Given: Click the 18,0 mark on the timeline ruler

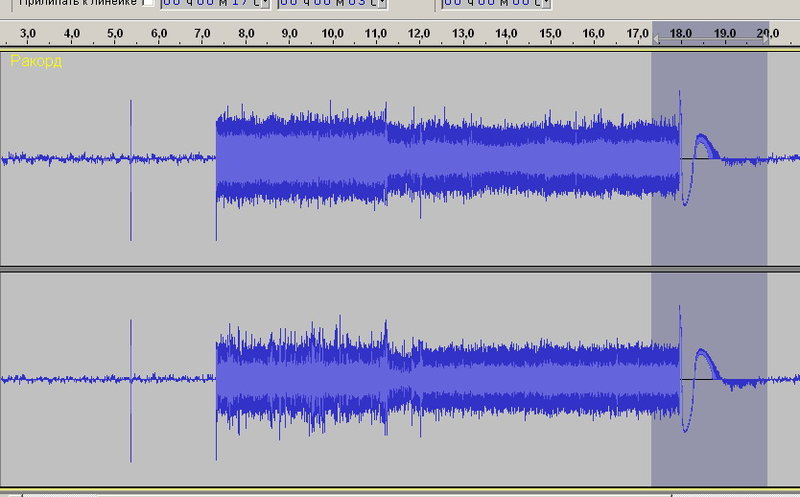Looking at the screenshot, I should [681, 34].
